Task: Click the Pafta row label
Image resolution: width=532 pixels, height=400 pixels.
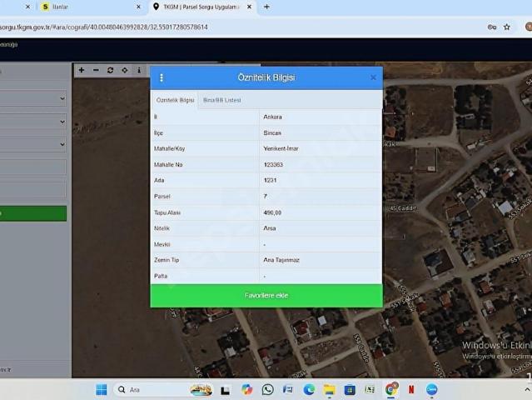Action: (x=161, y=276)
